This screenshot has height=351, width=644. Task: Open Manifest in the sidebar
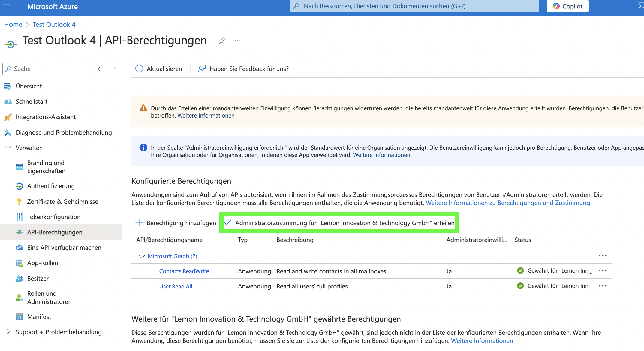[39, 317]
